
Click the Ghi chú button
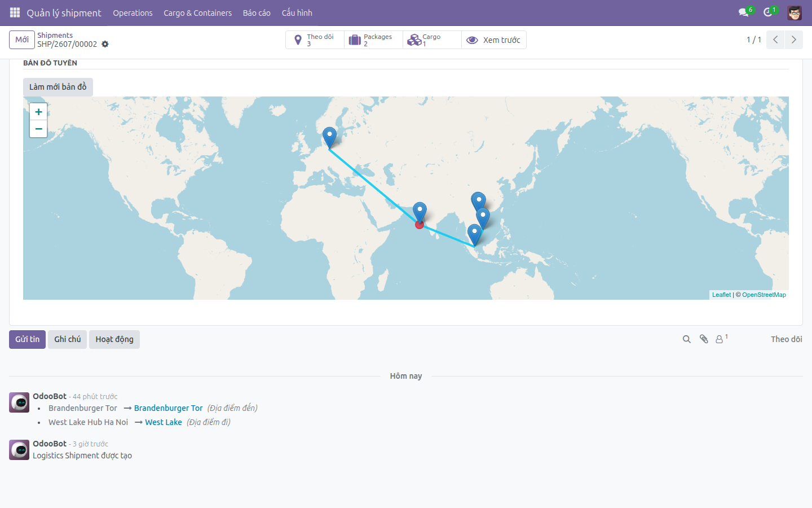[x=68, y=339]
